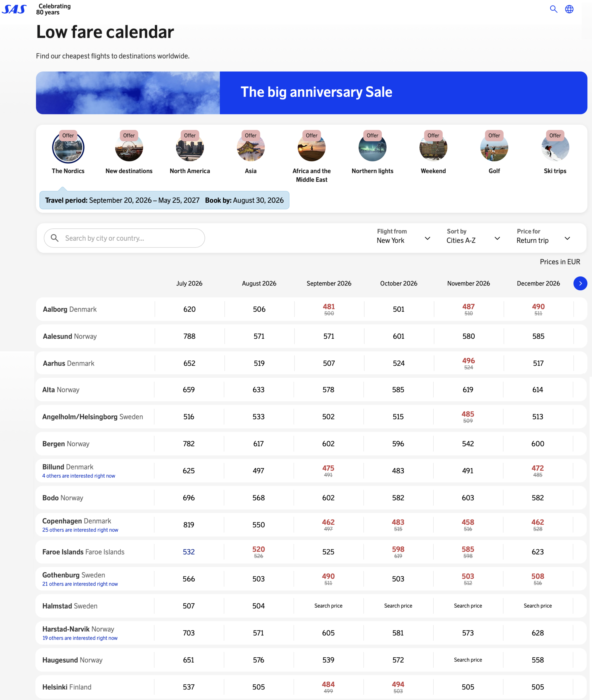
Task: Select Asia offer category
Action: pos(251,153)
